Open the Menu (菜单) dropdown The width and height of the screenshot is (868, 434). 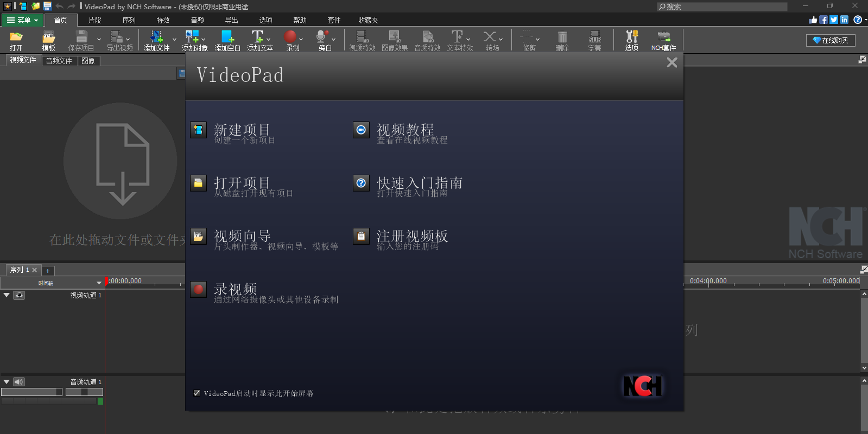[x=22, y=20]
